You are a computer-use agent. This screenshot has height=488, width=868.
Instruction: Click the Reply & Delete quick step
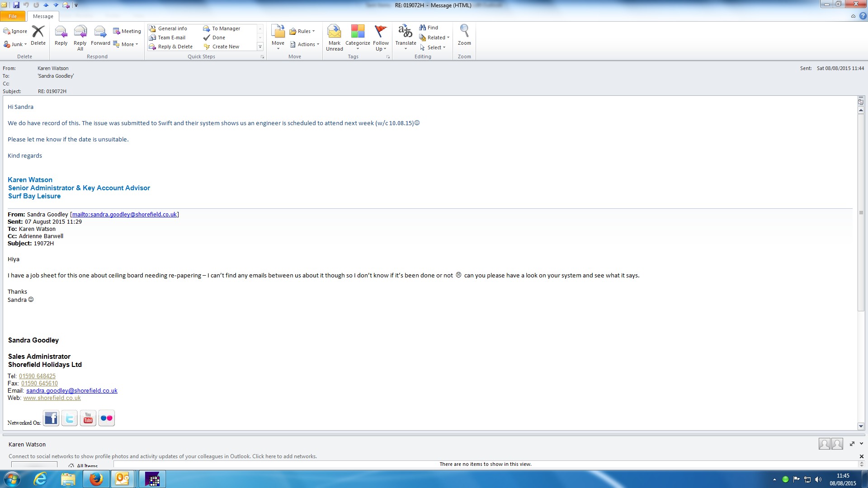pyautogui.click(x=175, y=47)
